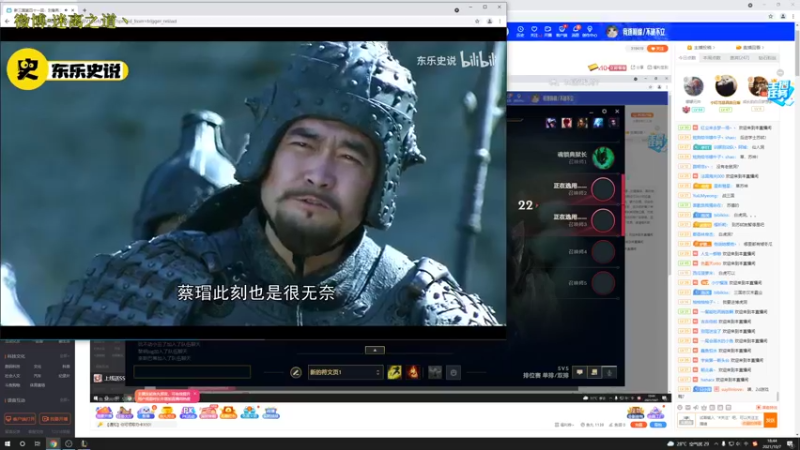
Task: Click the first gift icon in the gift bar
Action: [x=104, y=412]
